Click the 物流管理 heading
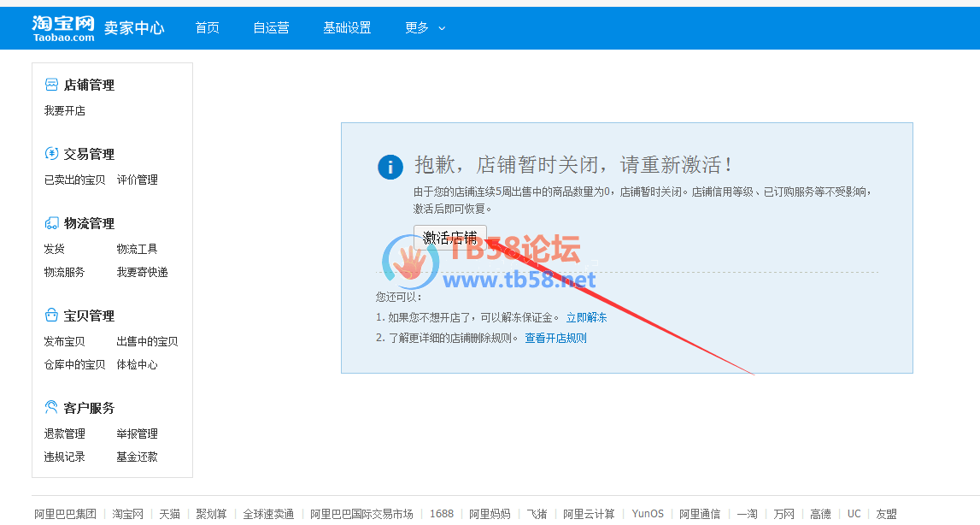 (x=89, y=223)
